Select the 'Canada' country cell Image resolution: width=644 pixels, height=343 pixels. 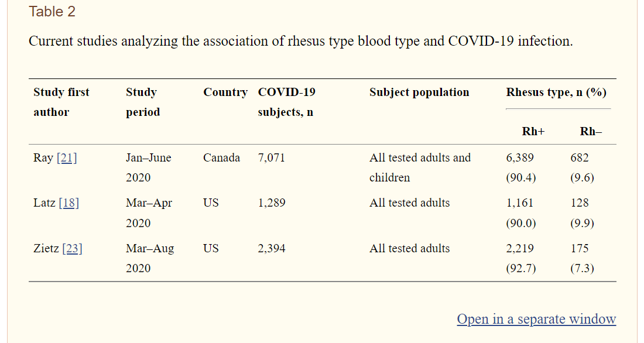(221, 158)
